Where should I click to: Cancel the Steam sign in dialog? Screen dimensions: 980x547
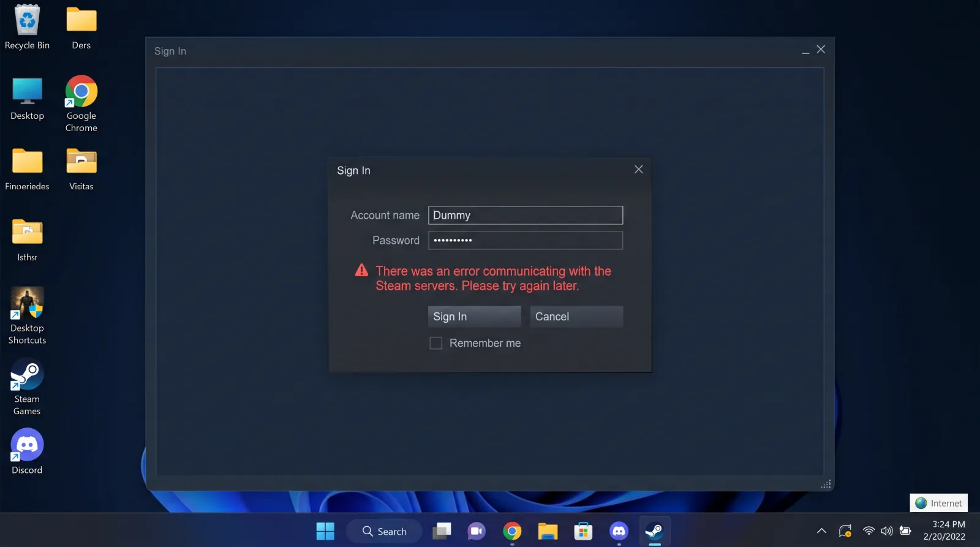576,317
